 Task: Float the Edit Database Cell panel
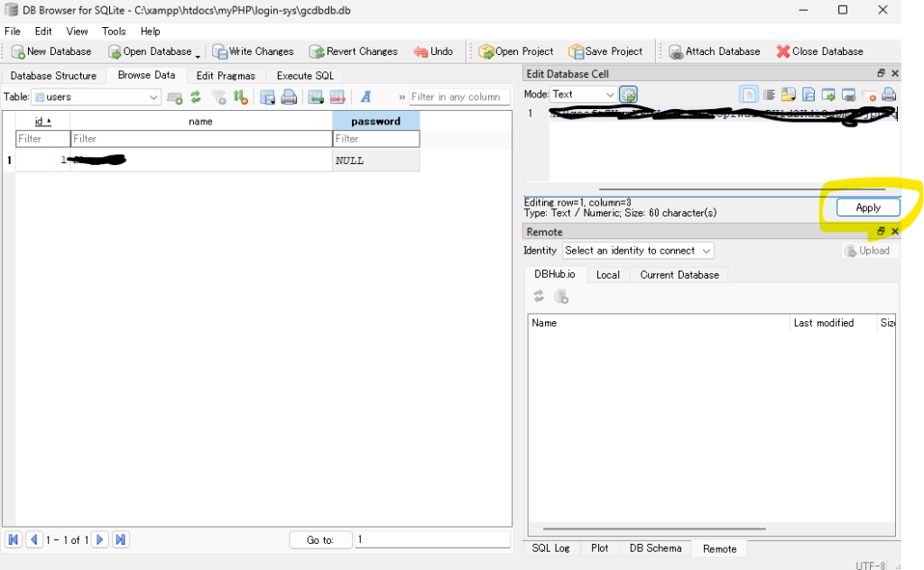882,74
